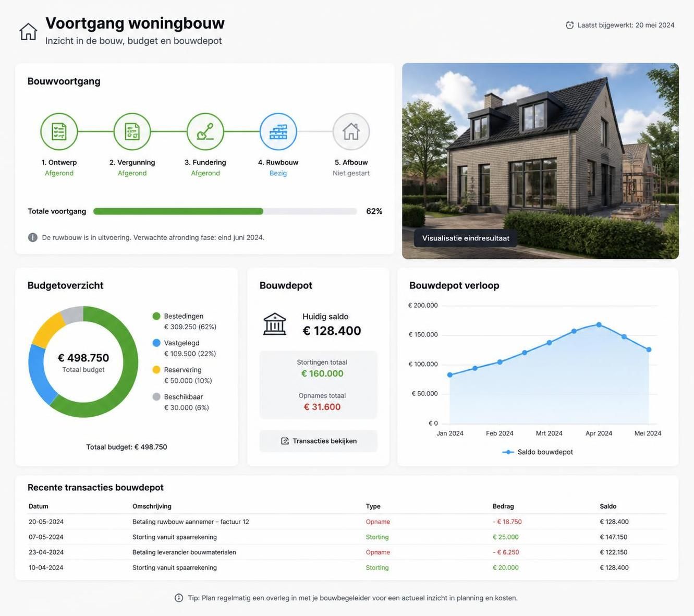Click the € 25.000 storting amount
This screenshot has width=694, height=616.
506,537
